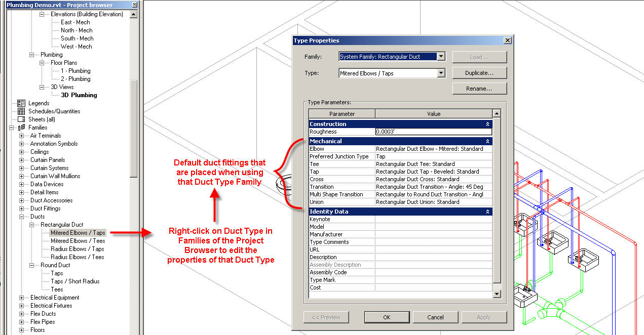
Task: Open the East - Mech elevation
Action: (x=75, y=22)
